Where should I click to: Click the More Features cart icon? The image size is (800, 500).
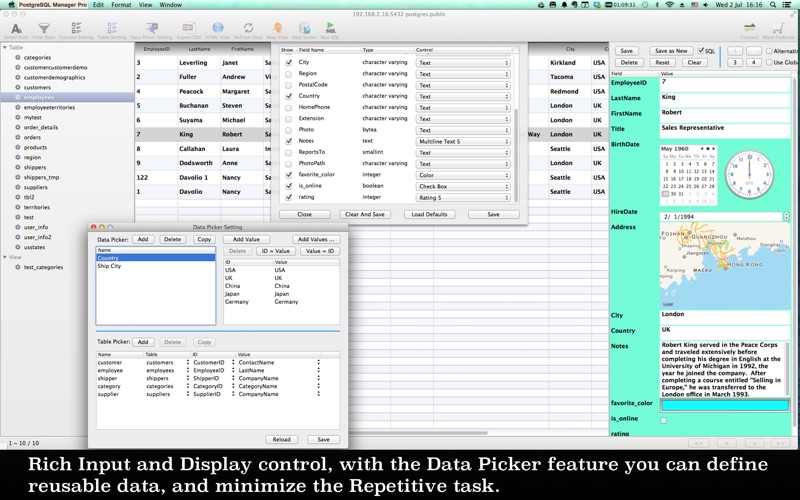(x=778, y=28)
